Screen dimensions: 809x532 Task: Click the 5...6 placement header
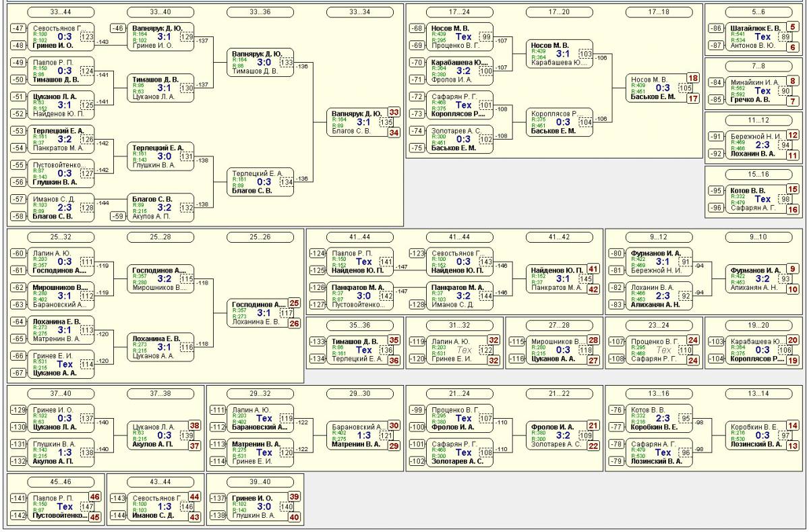point(759,12)
